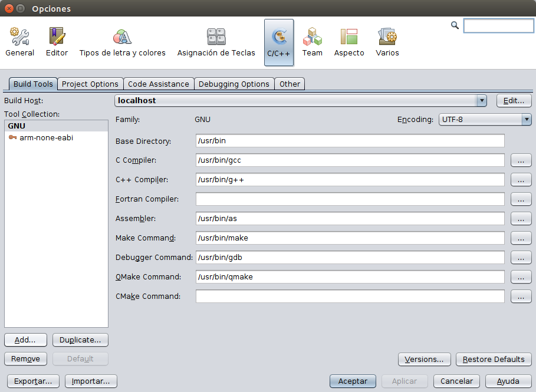Open Tipos de letra y colores settings
536x392 pixels.
pos(122,41)
